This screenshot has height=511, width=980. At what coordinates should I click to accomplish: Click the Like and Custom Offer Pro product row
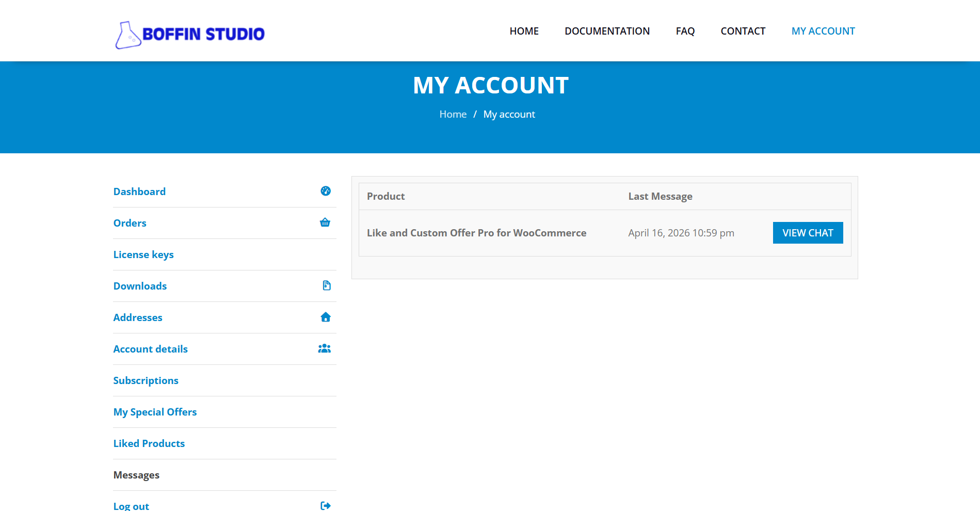(476, 233)
